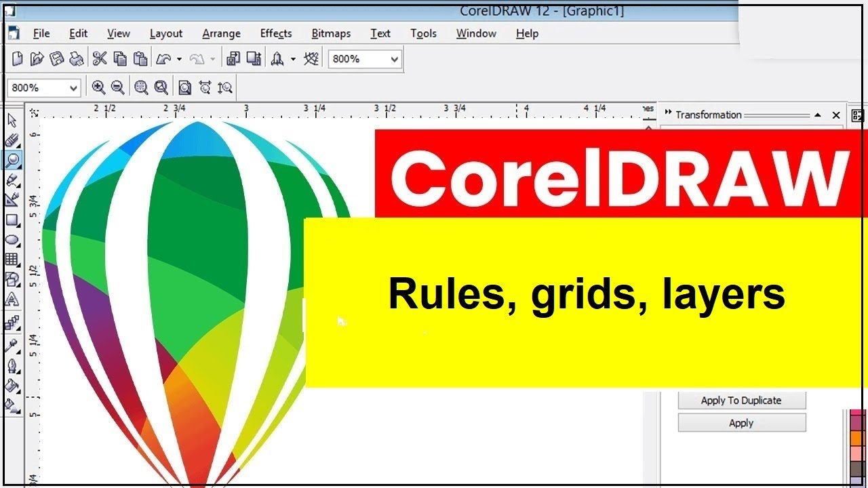
Task: Select the Basic Shapes tool
Action: [x=12, y=279]
